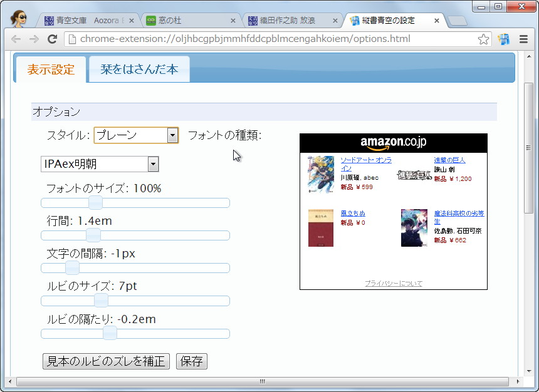The width and height of the screenshot is (539, 392).
Task: Open a new tab with the blank tab button
Action: (x=458, y=21)
